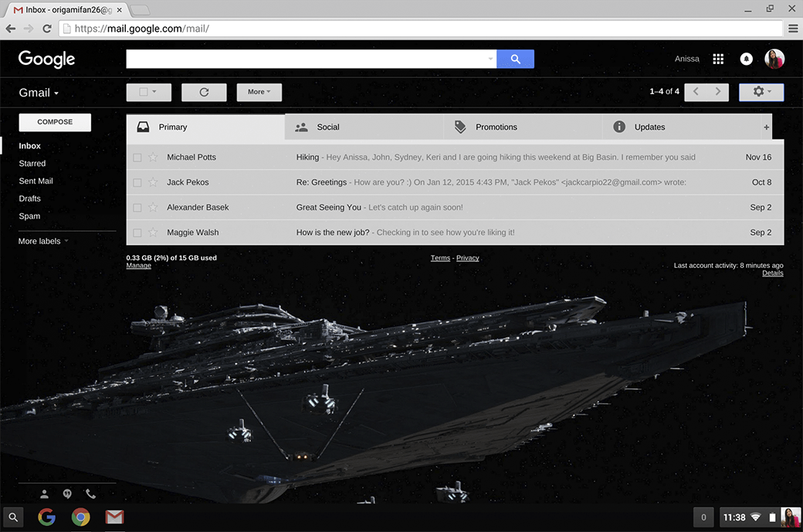The height and width of the screenshot is (532, 803).
Task: Launch Chrome from the shelf
Action: [x=80, y=517]
